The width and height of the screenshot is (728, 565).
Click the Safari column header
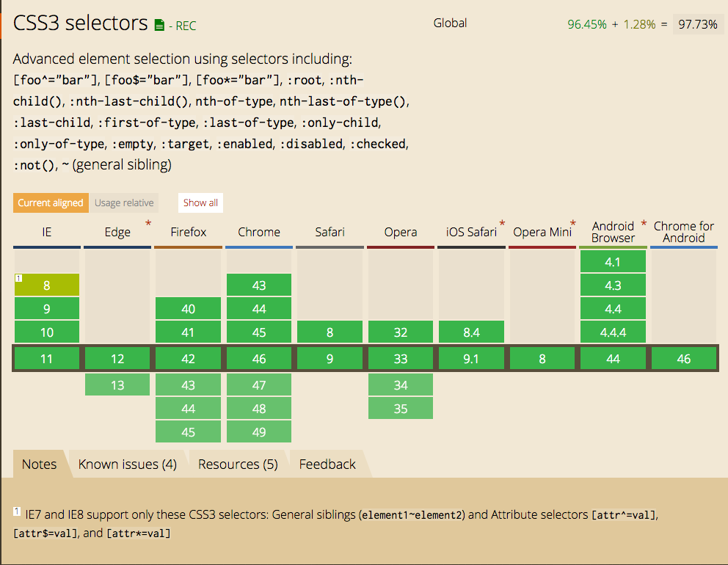330,232
